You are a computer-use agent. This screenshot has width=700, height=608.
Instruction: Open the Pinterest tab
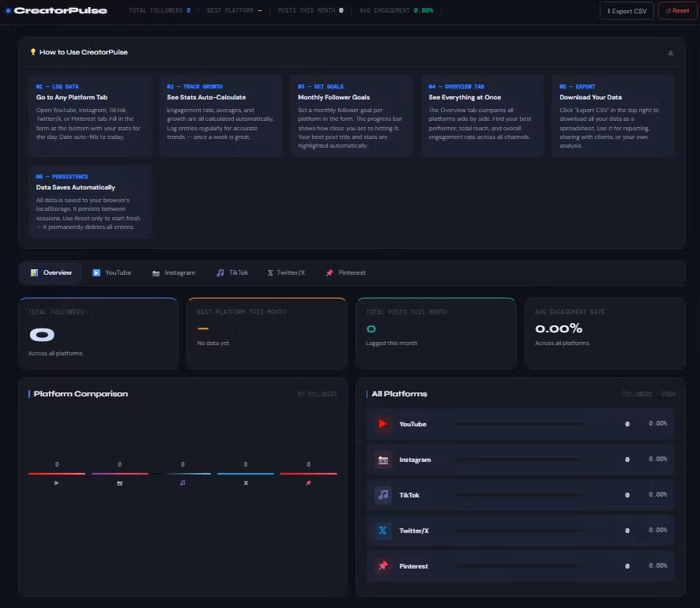(x=345, y=272)
